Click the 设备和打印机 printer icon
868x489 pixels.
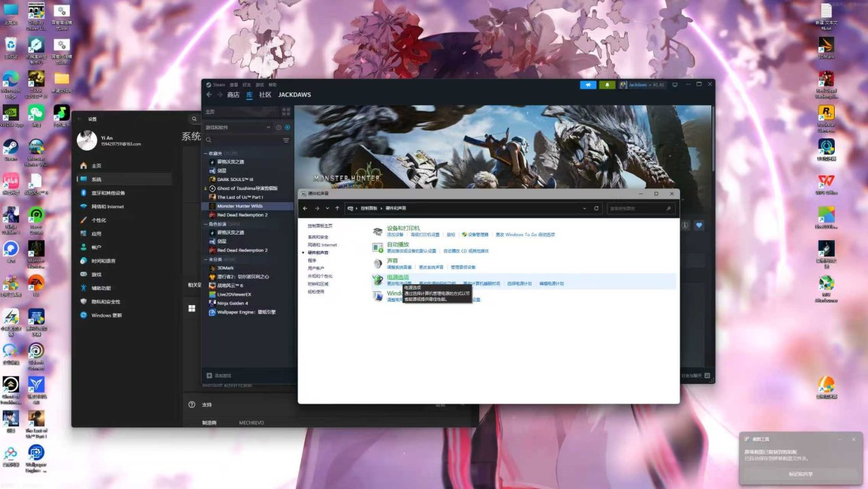pos(378,231)
